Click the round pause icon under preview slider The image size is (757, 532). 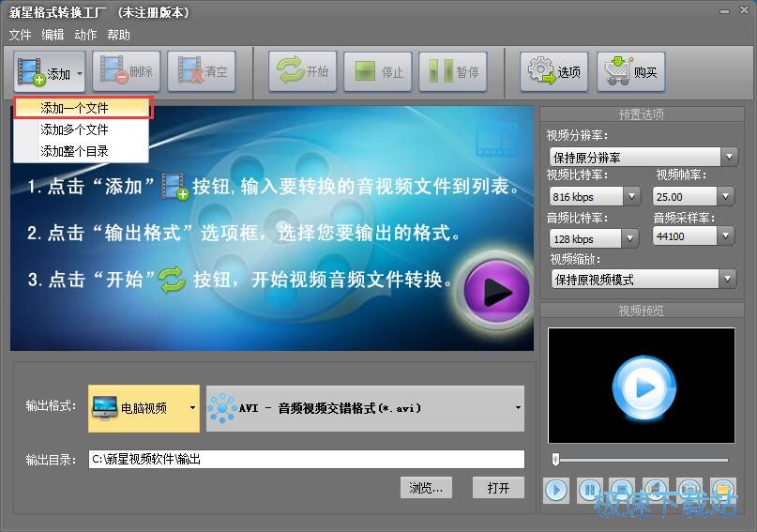click(x=589, y=490)
